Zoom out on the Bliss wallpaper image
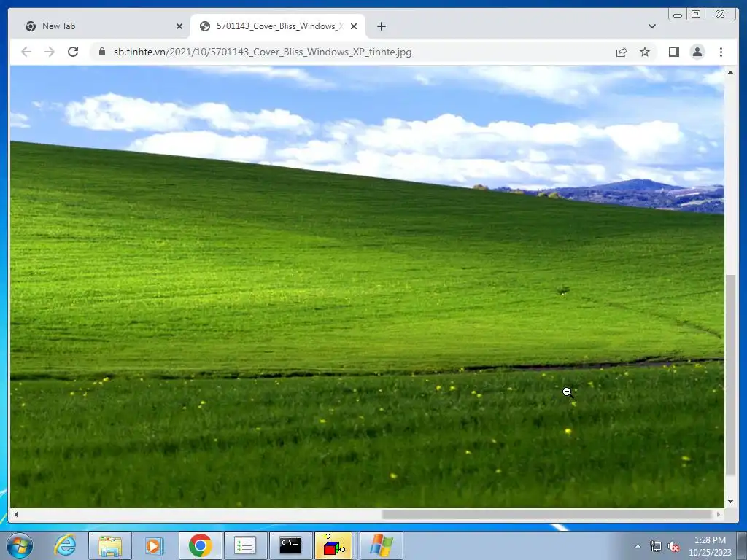747x560 pixels. point(367,286)
